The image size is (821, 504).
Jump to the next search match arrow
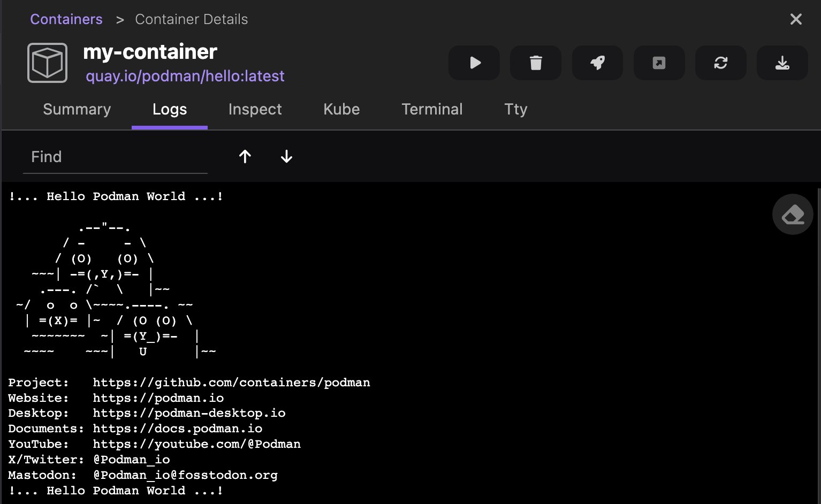286,156
